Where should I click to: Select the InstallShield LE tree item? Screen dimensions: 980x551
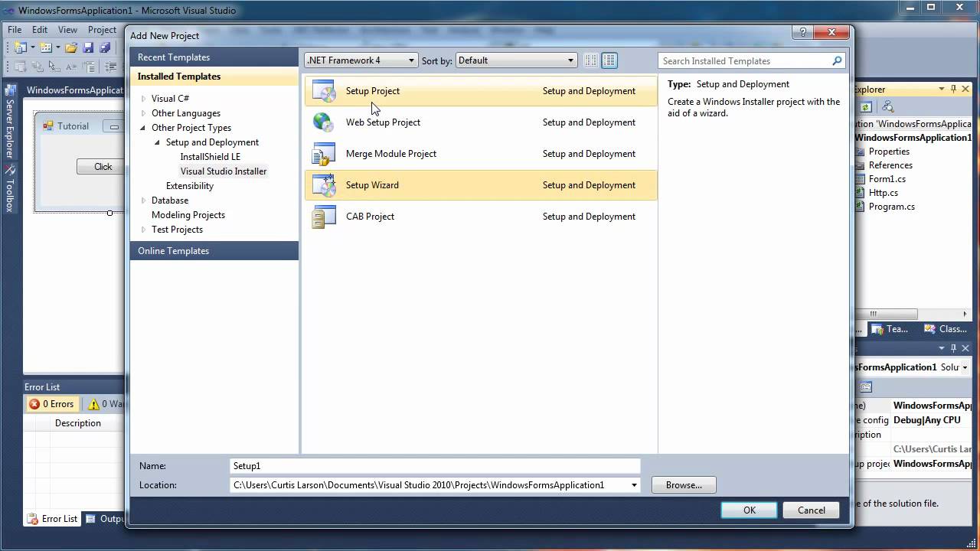210,157
